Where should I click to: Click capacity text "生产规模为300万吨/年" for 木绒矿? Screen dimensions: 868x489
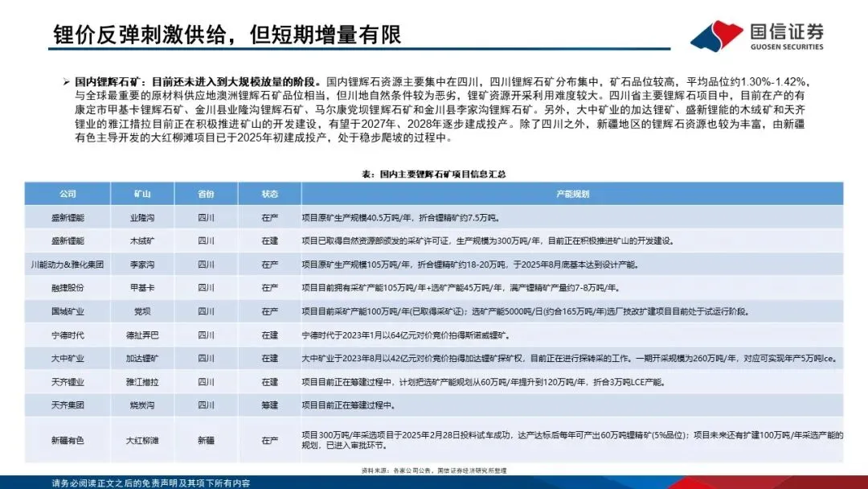pyautogui.click(x=497, y=241)
